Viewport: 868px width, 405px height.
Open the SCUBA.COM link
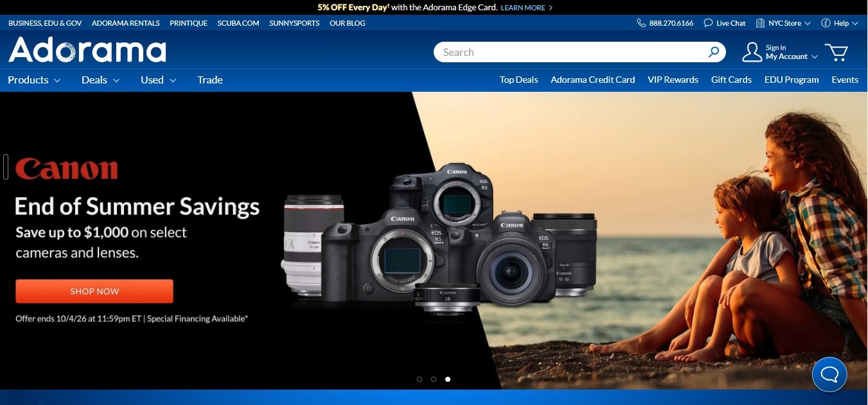tap(238, 23)
